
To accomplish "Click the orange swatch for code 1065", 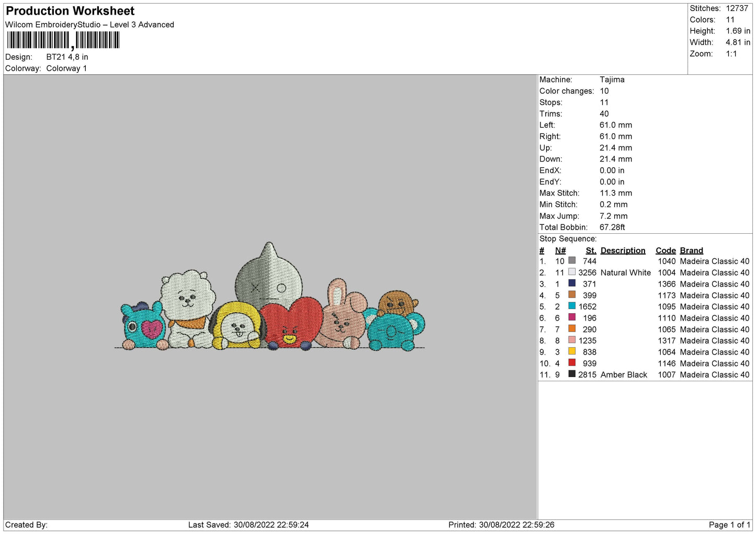I will coord(572,329).
